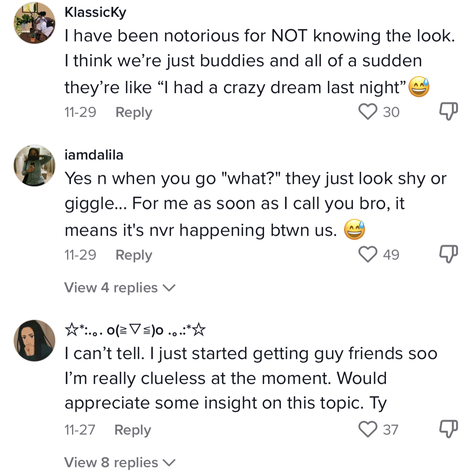
Task: Reply to iamdalila's comment
Action: coord(134,255)
